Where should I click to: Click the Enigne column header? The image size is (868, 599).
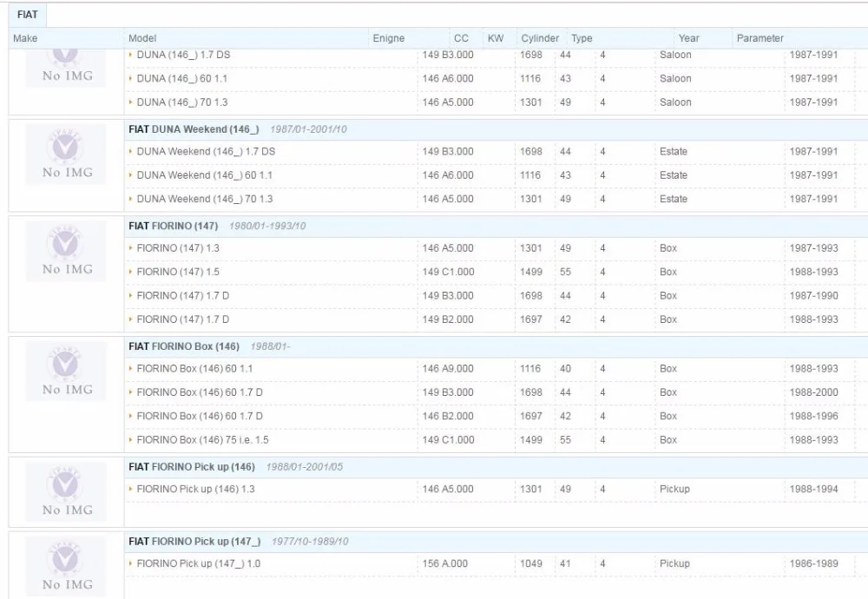click(x=389, y=38)
